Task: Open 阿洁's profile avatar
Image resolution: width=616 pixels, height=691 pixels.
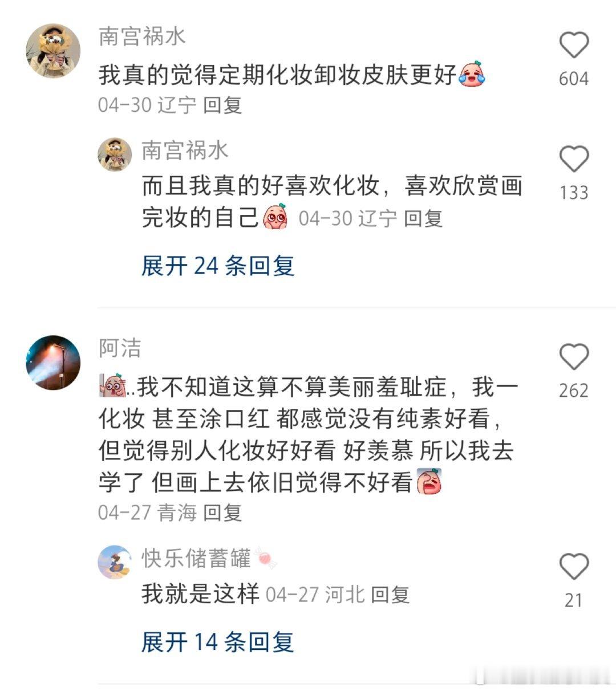Action: 53,363
